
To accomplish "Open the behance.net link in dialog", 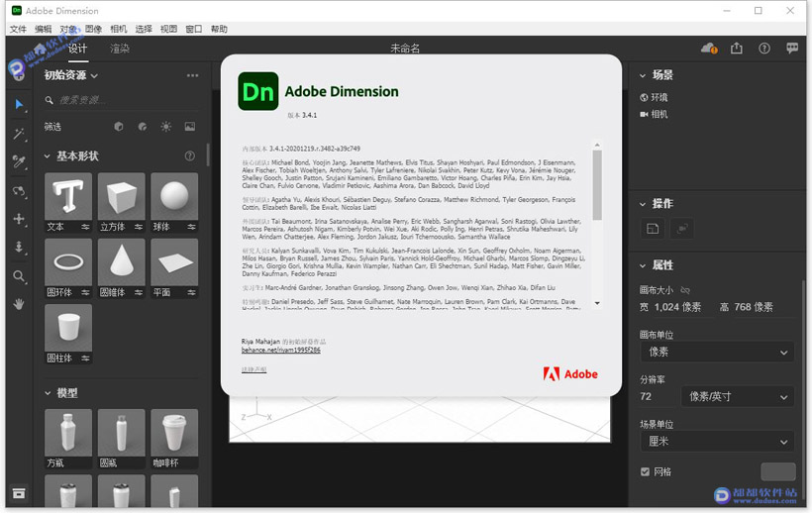I will tap(280, 351).
